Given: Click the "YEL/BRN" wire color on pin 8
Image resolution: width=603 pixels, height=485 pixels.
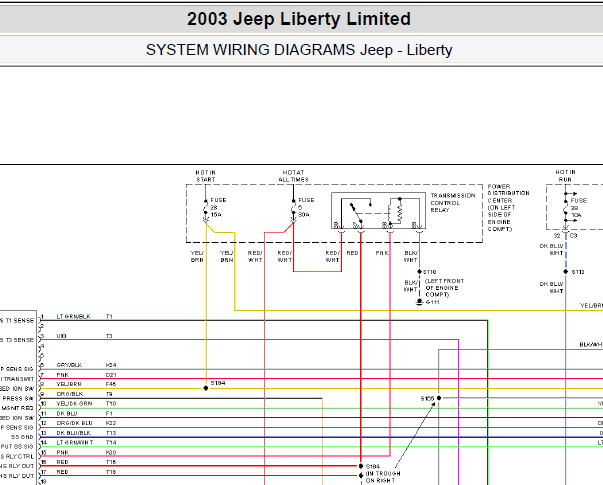Looking at the screenshot, I should point(69,384).
